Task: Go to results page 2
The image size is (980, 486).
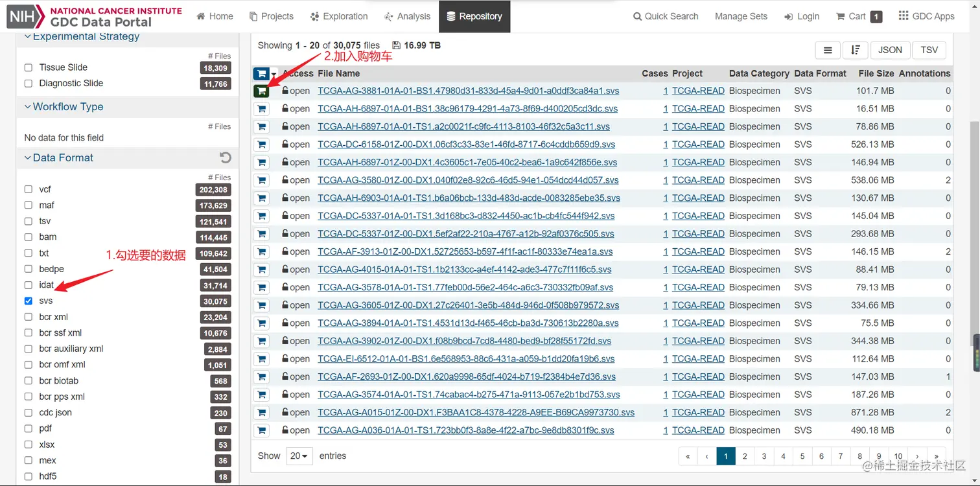Action: [745, 456]
